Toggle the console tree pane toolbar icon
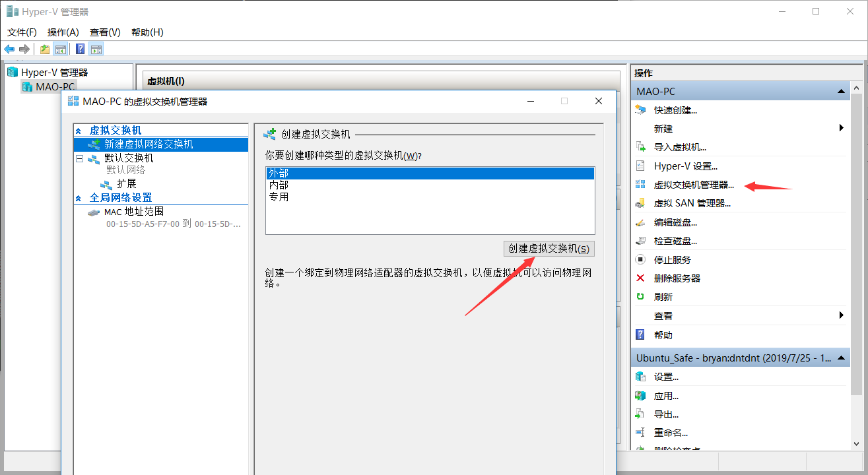 point(61,49)
